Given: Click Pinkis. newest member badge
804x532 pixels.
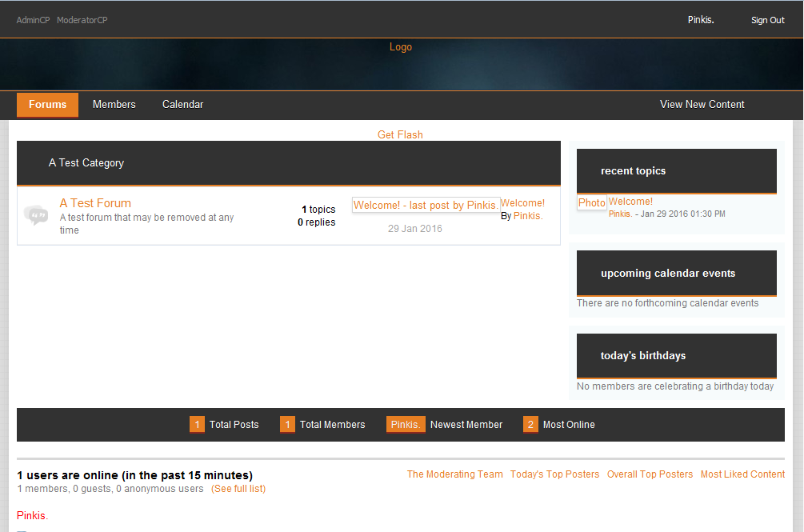Looking at the screenshot, I should pos(406,424).
